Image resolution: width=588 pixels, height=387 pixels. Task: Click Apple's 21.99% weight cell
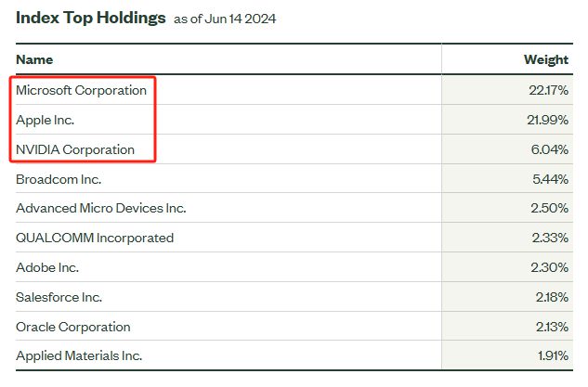547,121
